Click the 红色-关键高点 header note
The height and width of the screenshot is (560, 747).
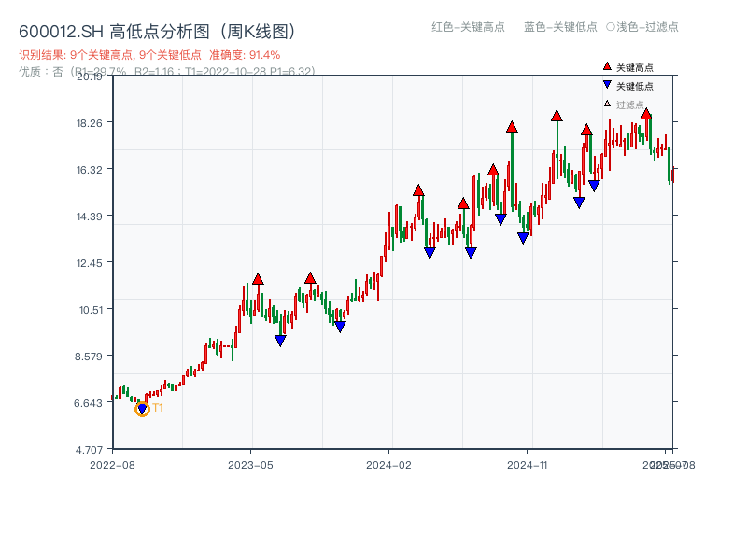click(468, 27)
